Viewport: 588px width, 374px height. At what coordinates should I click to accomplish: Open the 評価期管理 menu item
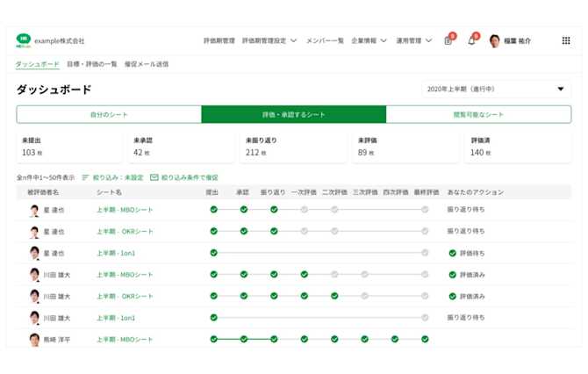[219, 40]
